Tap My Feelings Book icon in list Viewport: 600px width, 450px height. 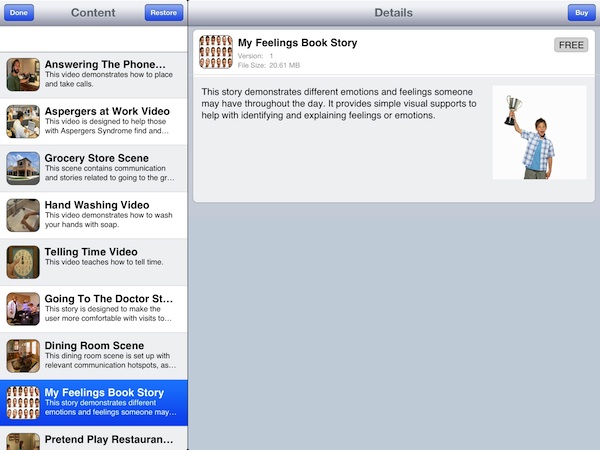pos(22,403)
